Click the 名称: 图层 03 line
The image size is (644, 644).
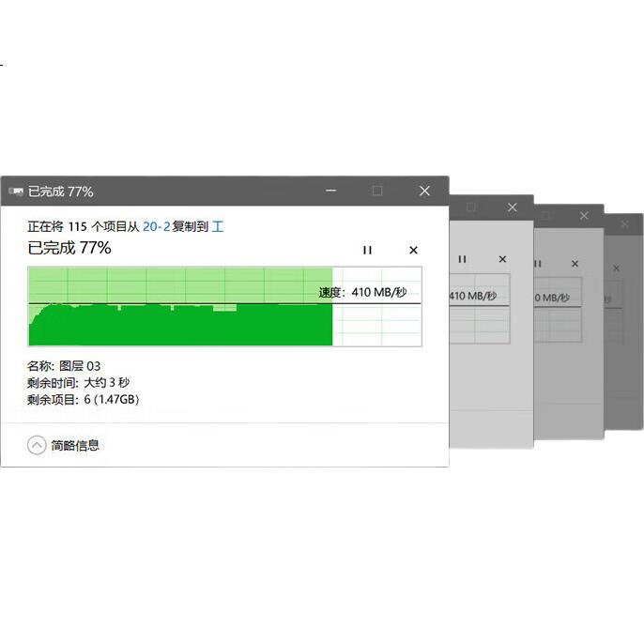(64, 366)
